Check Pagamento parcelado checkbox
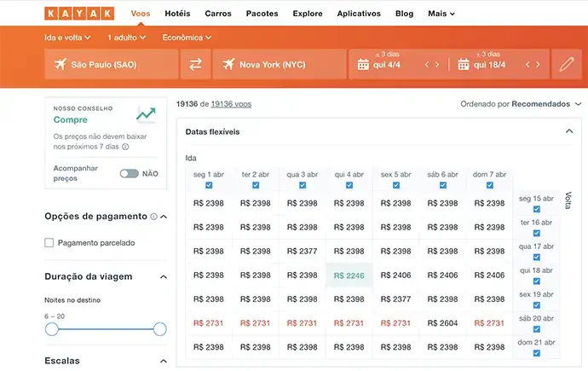The height and width of the screenshot is (371, 588). pyautogui.click(x=49, y=243)
